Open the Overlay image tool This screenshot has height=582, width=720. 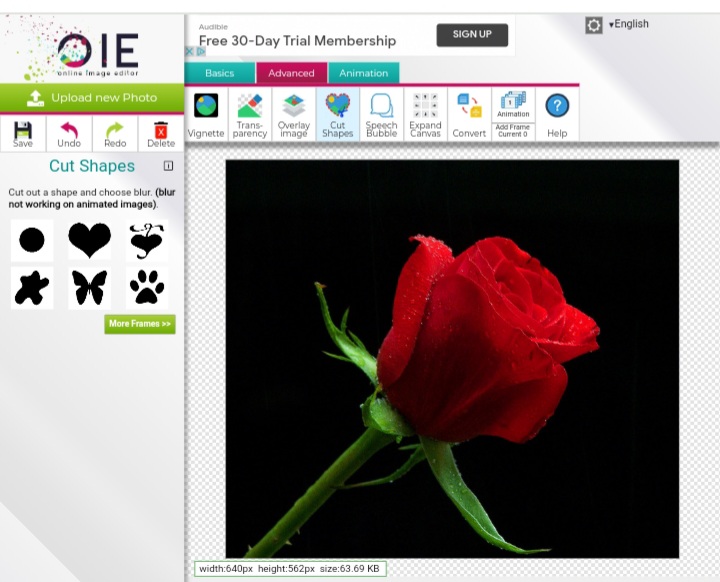point(294,115)
